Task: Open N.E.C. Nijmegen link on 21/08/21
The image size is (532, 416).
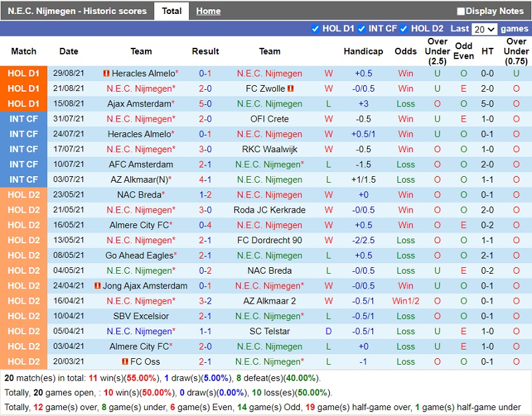Action: pos(139,88)
